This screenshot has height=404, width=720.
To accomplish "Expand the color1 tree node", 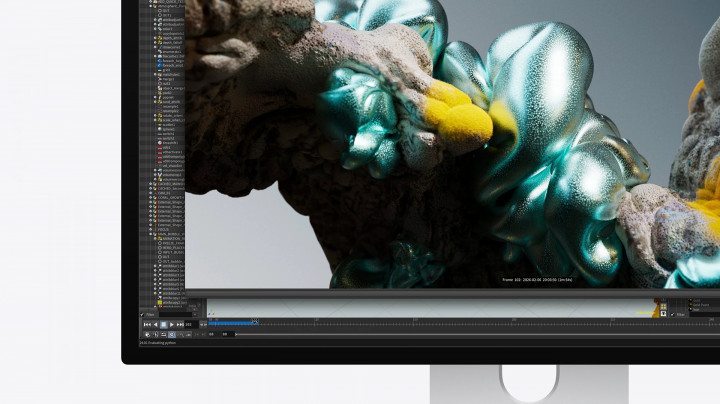I will [x=155, y=28].
